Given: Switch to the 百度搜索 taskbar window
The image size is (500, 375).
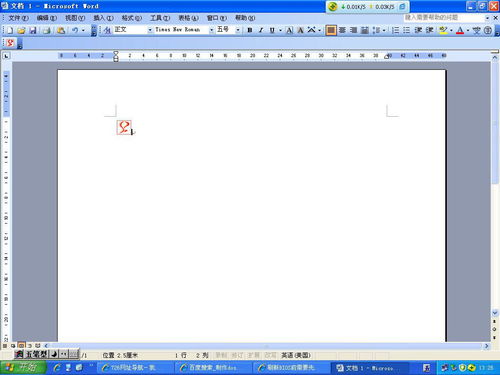Looking at the screenshot, I should (213, 368).
